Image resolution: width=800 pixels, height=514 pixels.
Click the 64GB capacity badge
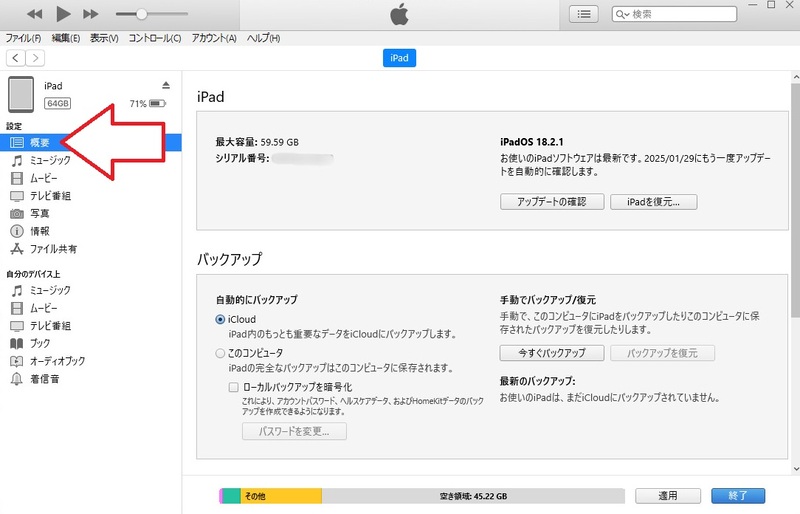click(58, 104)
